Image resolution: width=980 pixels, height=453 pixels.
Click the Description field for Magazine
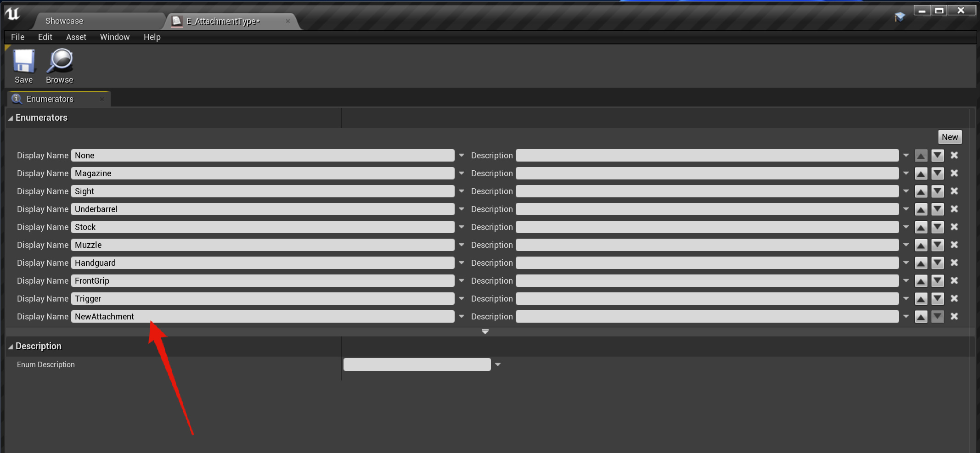pyautogui.click(x=707, y=173)
